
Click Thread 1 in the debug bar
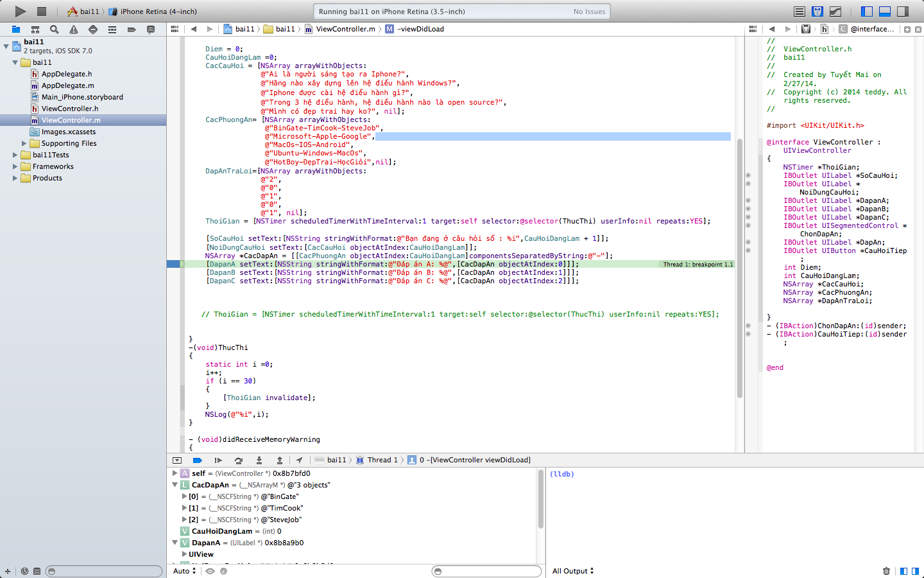click(x=377, y=460)
